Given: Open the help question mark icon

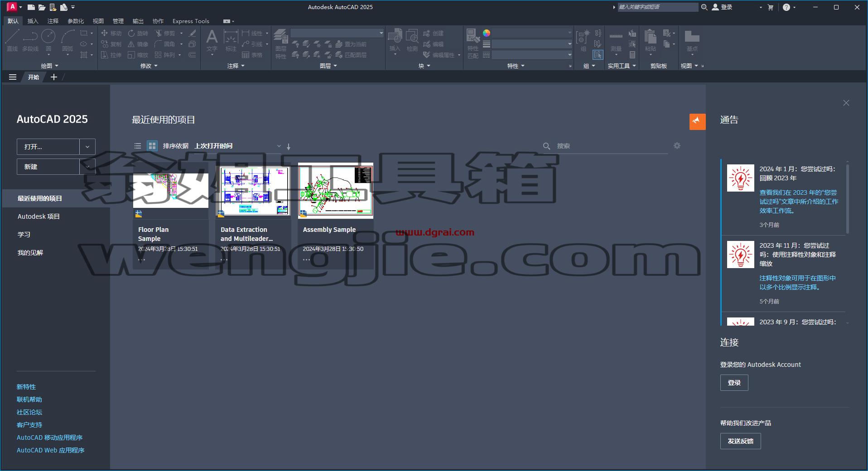Looking at the screenshot, I should click(786, 7).
